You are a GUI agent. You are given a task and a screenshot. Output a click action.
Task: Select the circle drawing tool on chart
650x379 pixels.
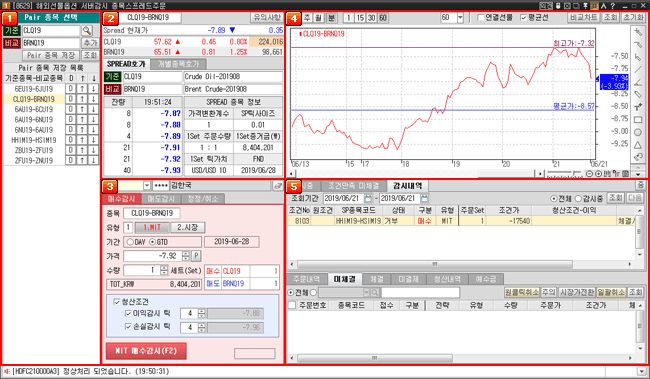638,132
